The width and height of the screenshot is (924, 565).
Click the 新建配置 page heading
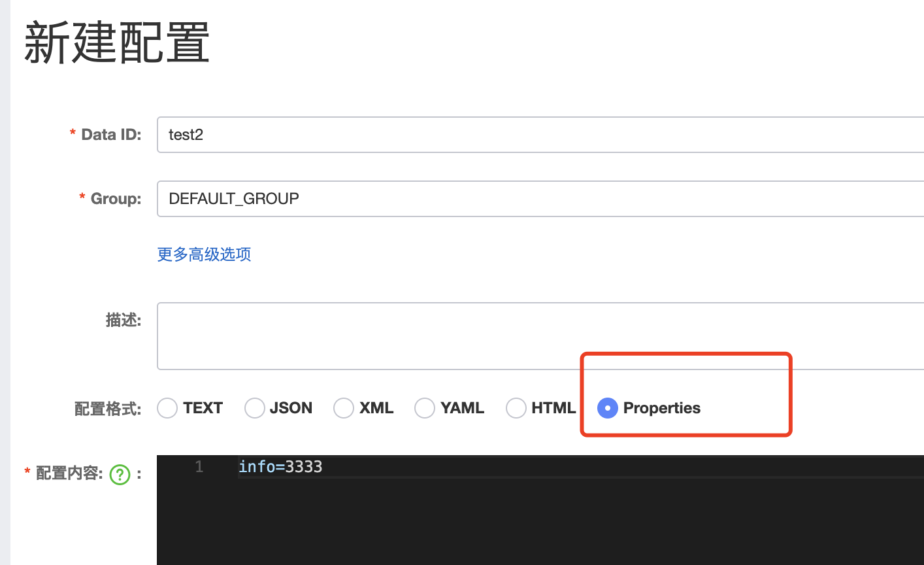(117, 43)
